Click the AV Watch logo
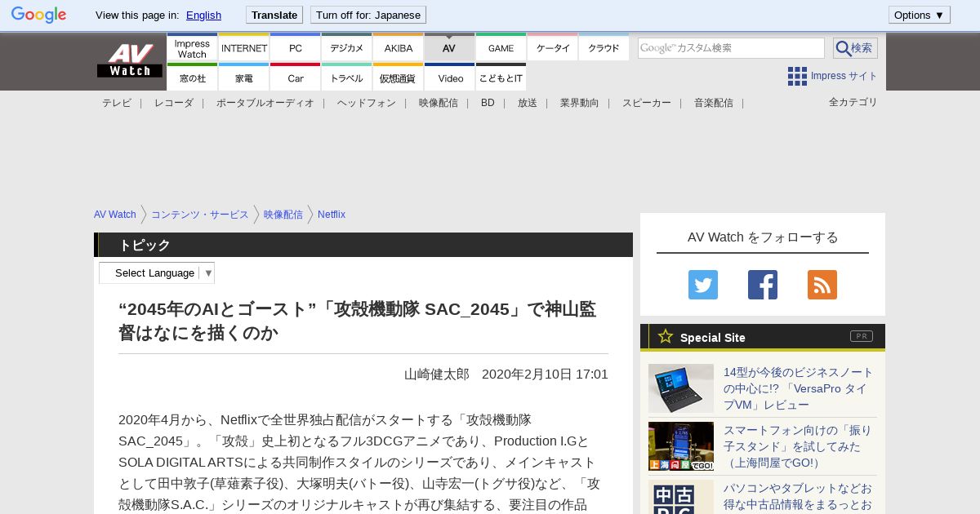980x514 pixels. 130,61
